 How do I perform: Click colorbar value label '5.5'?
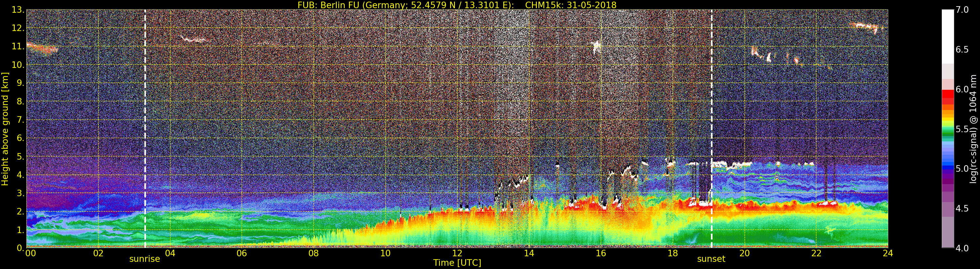(x=962, y=129)
